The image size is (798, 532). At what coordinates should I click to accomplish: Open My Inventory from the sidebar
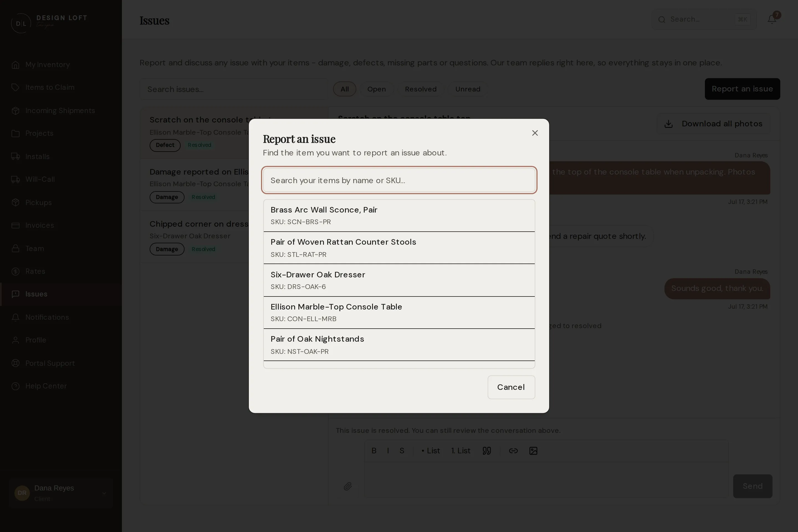61,65
